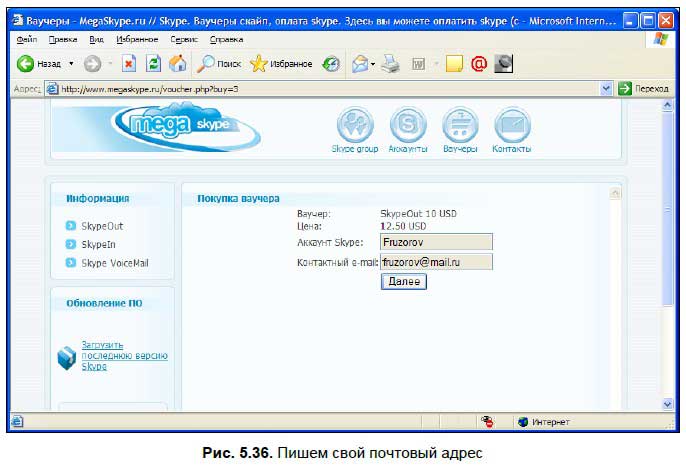The height and width of the screenshot is (467, 686).
Task: Expand the address bar dropdown
Action: click(x=606, y=88)
